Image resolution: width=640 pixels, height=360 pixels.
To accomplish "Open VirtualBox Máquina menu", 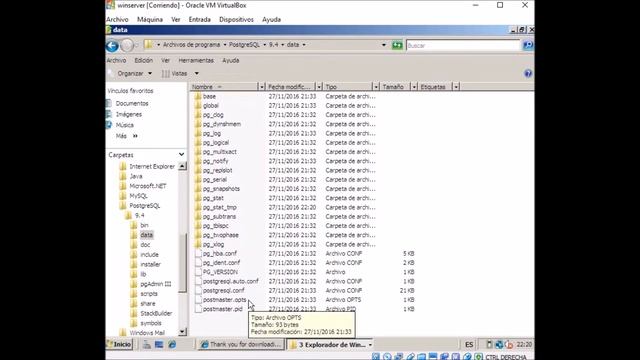I will tap(150, 20).
